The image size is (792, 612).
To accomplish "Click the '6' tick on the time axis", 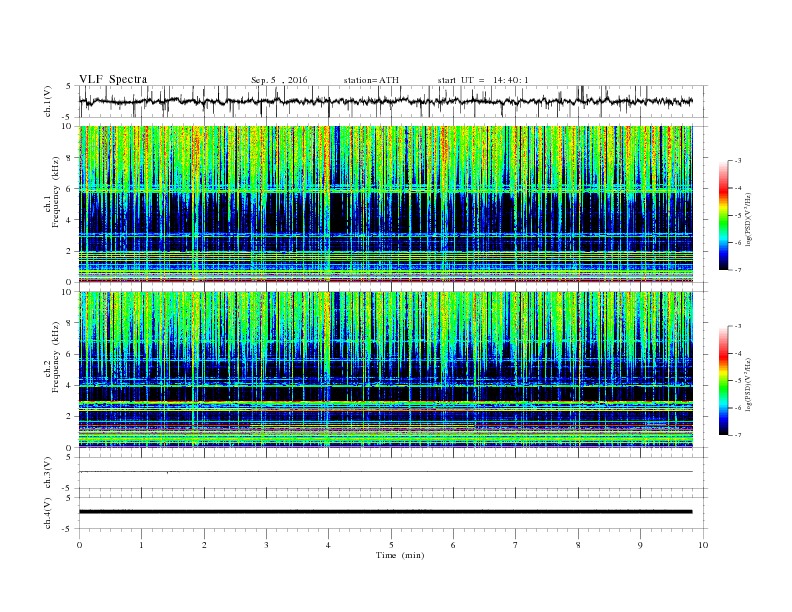I will pyautogui.click(x=453, y=545).
